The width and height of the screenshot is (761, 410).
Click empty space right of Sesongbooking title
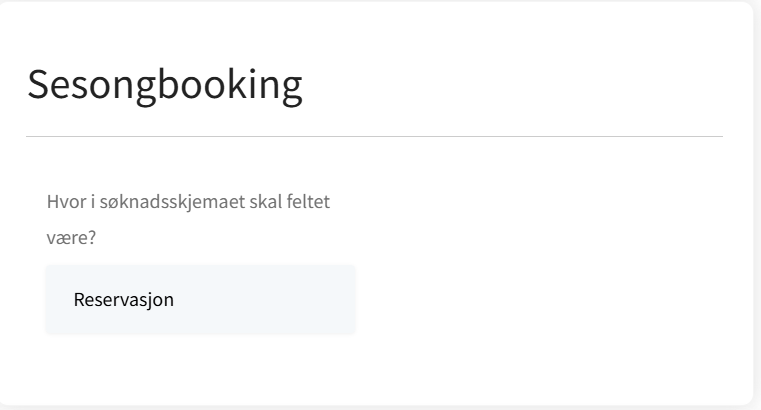click(x=520, y=86)
